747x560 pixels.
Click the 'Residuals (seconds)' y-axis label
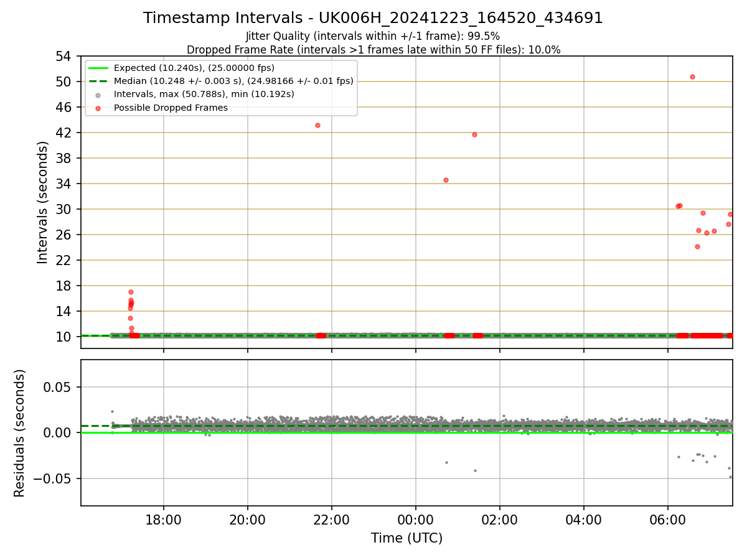pos(20,433)
